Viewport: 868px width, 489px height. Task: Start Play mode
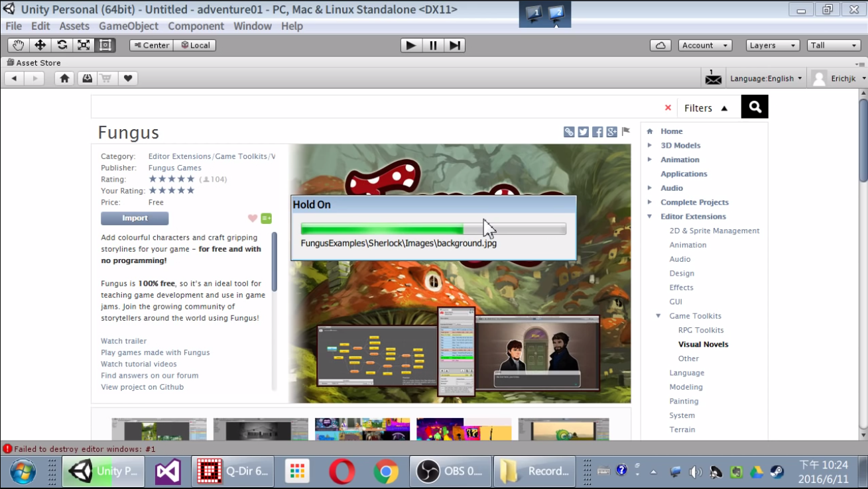point(411,45)
